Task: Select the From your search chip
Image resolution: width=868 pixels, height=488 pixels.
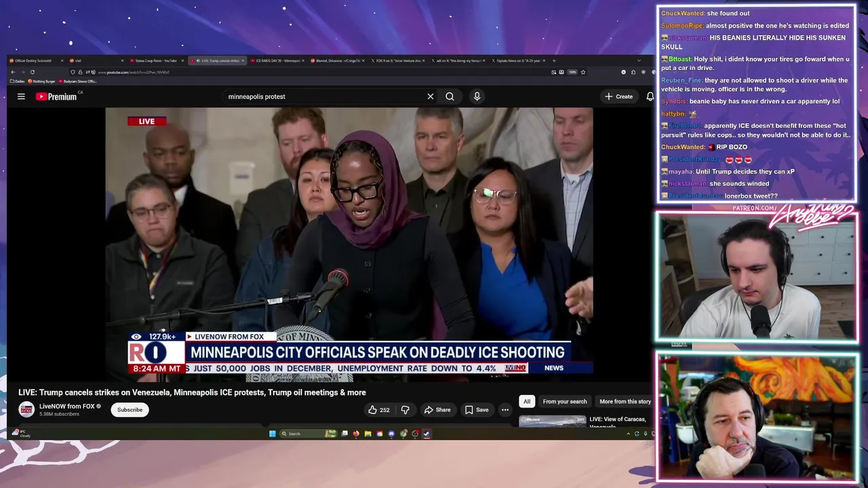Action: [564, 401]
